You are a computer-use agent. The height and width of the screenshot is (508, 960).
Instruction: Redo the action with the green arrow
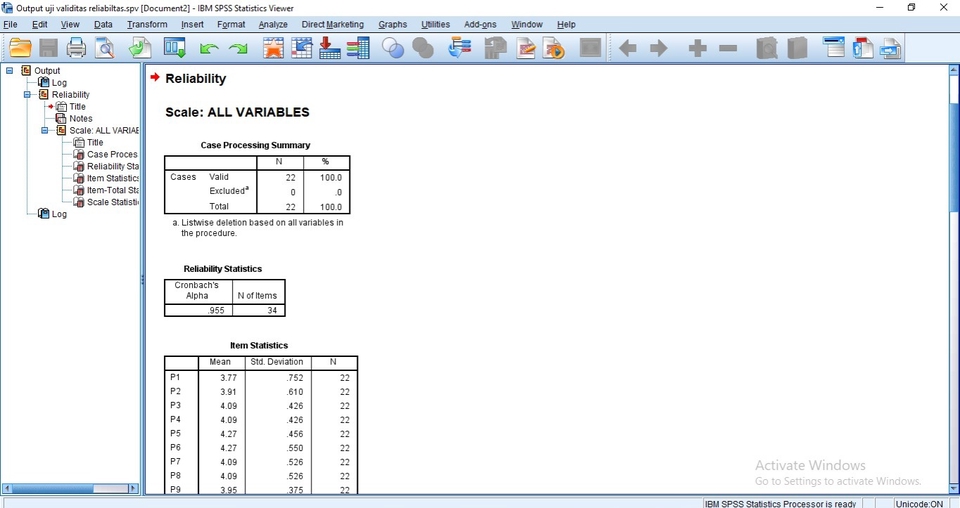pyautogui.click(x=238, y=48)
